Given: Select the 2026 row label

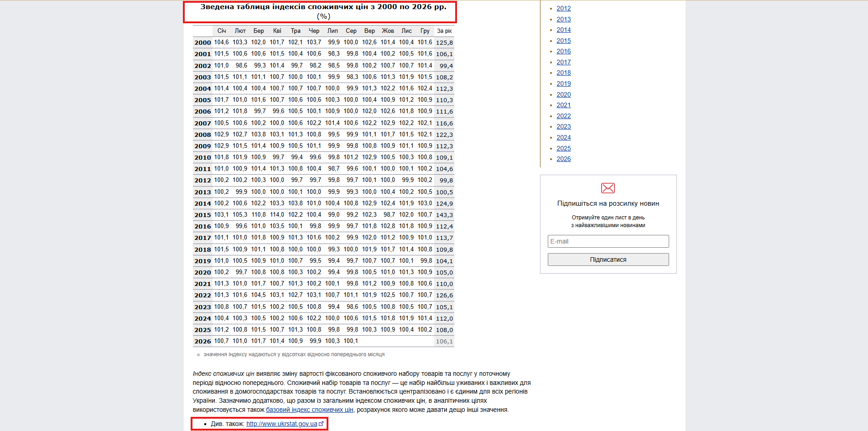Looking at the screenshot, I should pos(203,341).
